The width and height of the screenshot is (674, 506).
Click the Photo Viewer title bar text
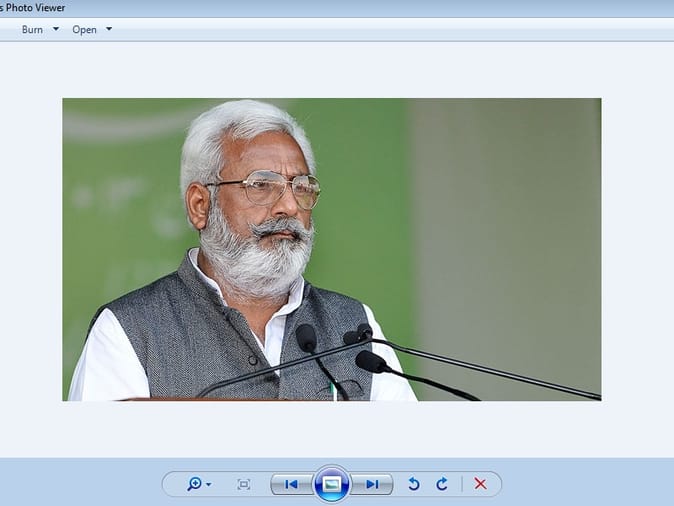click(x=33, y=8)
